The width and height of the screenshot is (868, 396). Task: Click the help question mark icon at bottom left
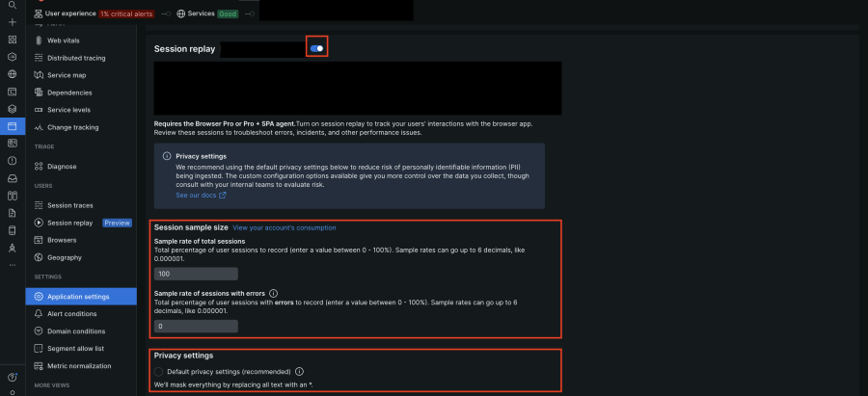point(13,377)
